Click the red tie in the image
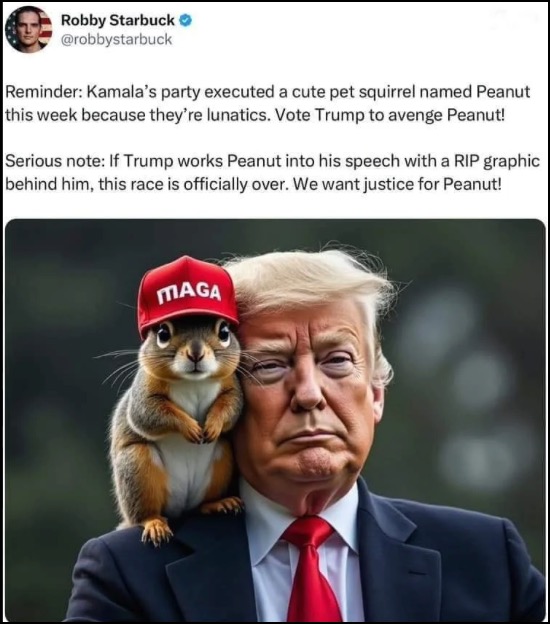The image size is (550, 624). 311,569
